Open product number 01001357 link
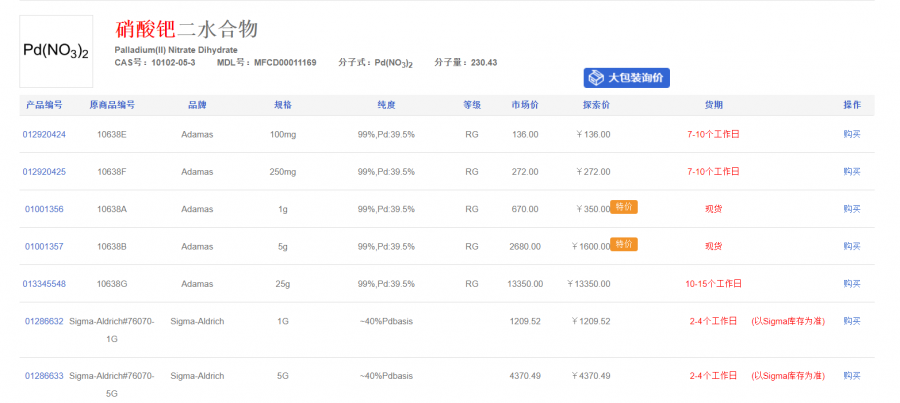This screenshot has width=900, height=403. pos(43,246)
